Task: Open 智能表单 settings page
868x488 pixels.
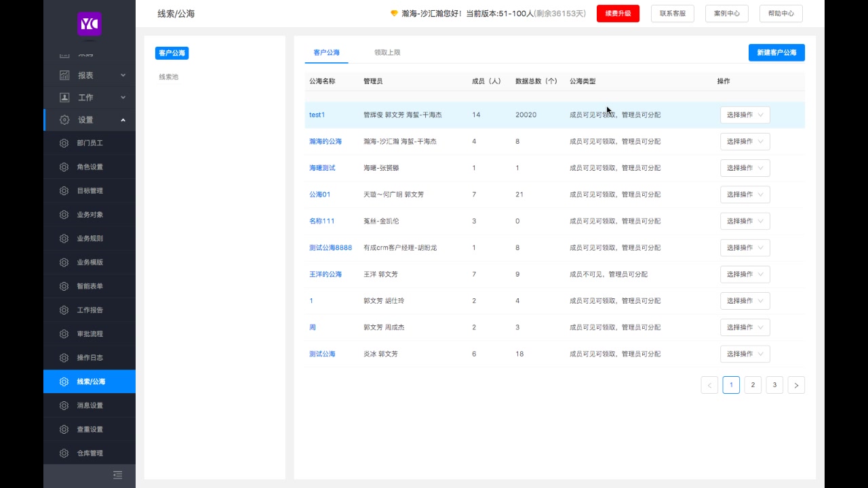Action: click(x=90, y=286)
